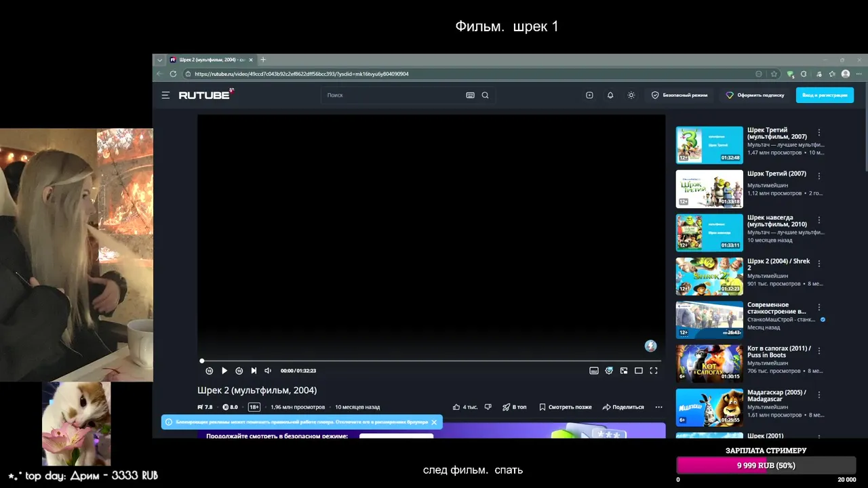This screenshot has height=488, width=868.
Task: Open options for Шрек Третий (мультфильм, 2007)
Action: pyautogui.click(x=819, y=133)
